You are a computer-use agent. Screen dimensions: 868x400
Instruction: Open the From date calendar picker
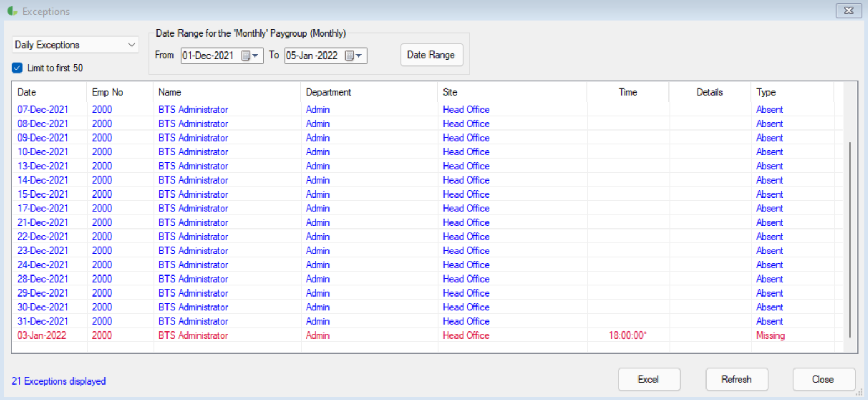click(x=250, y=56)
